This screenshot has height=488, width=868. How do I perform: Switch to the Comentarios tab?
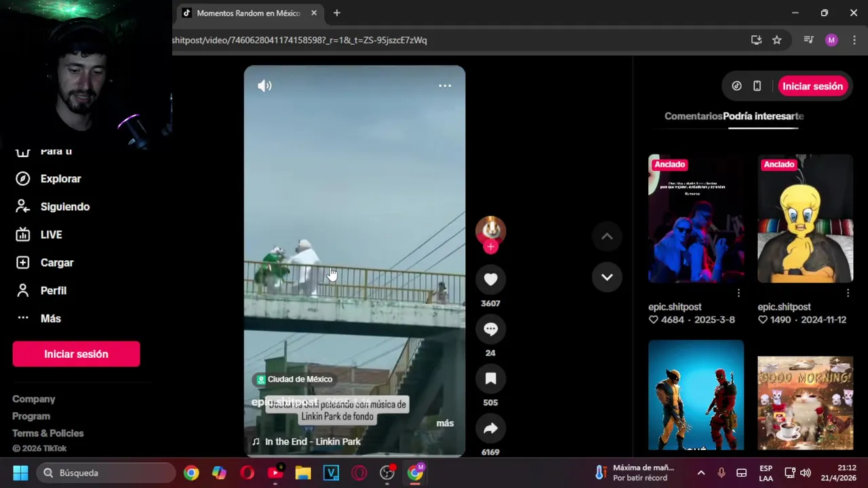pyautogui.click(x=693, y=116)
